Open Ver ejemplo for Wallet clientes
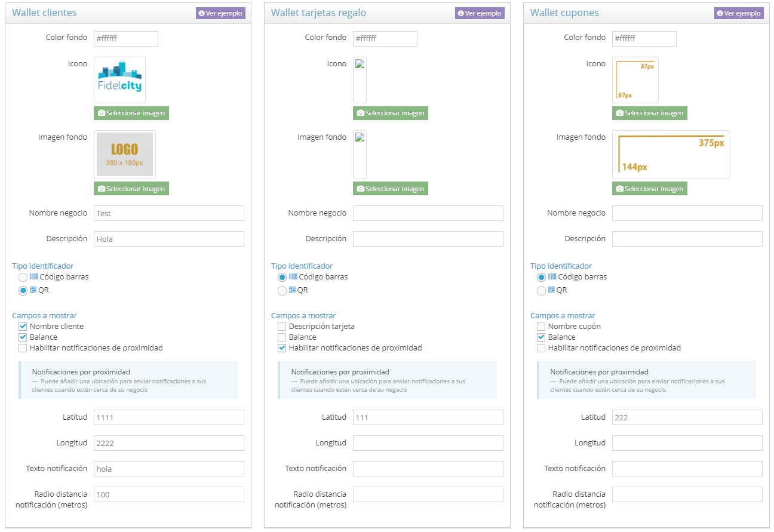The image size is (774, 532). click(x=220, y=13)
